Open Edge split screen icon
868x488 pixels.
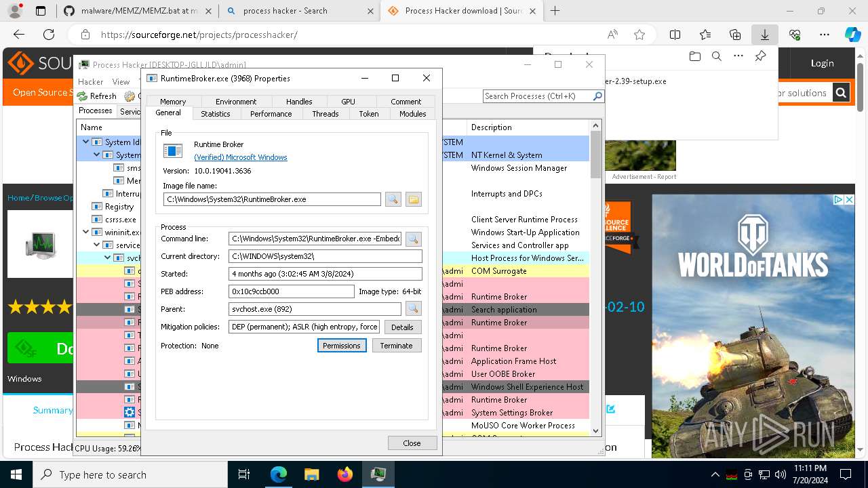[x=675, y=35]
